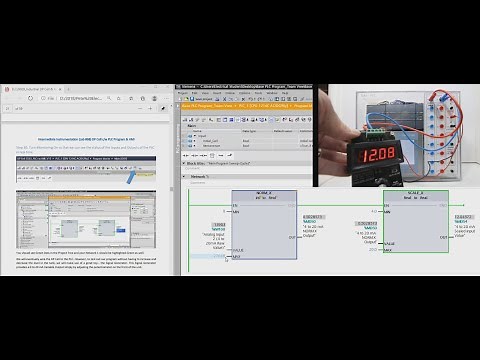
Task: Collapse the Block title section
Action: point(184,163)
